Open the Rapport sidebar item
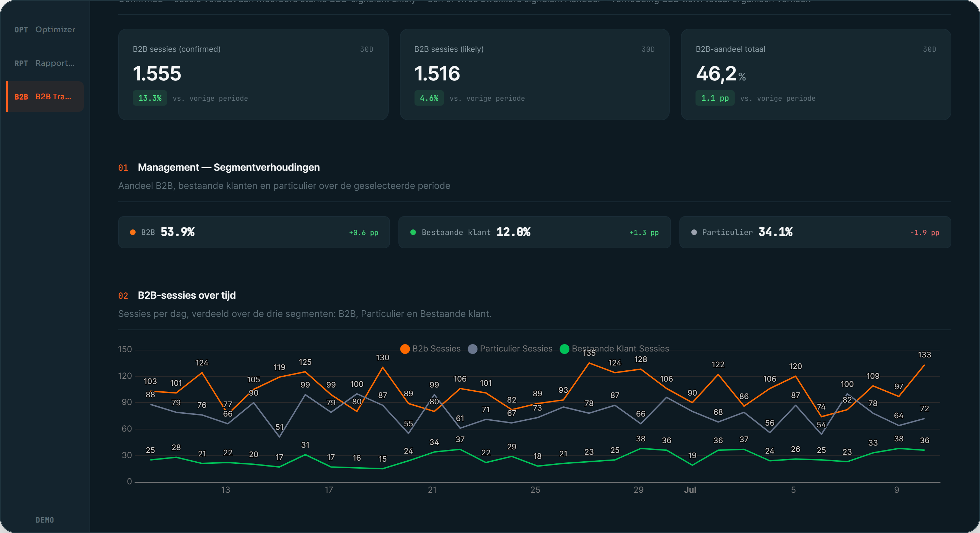Screen dimensions: 980x533 (x=45, y=63)
